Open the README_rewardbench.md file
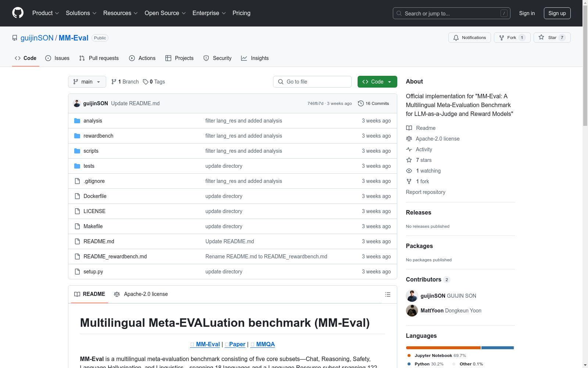588x368 pixels. (115, 256)
